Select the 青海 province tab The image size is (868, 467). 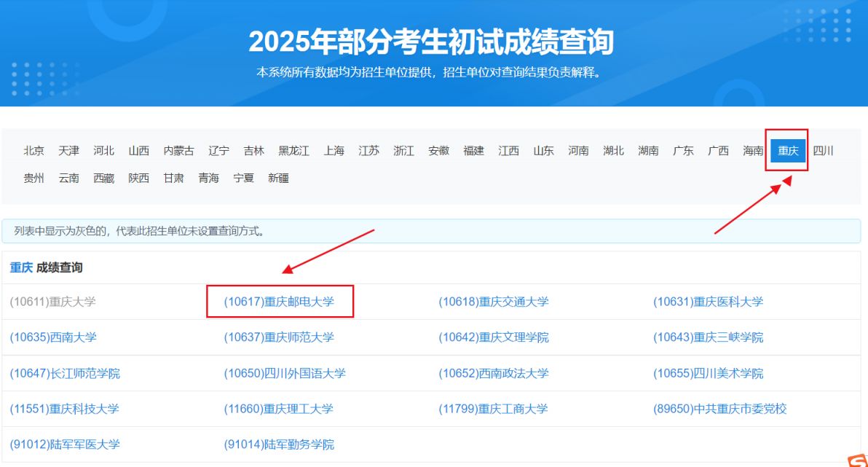[209, 178]
